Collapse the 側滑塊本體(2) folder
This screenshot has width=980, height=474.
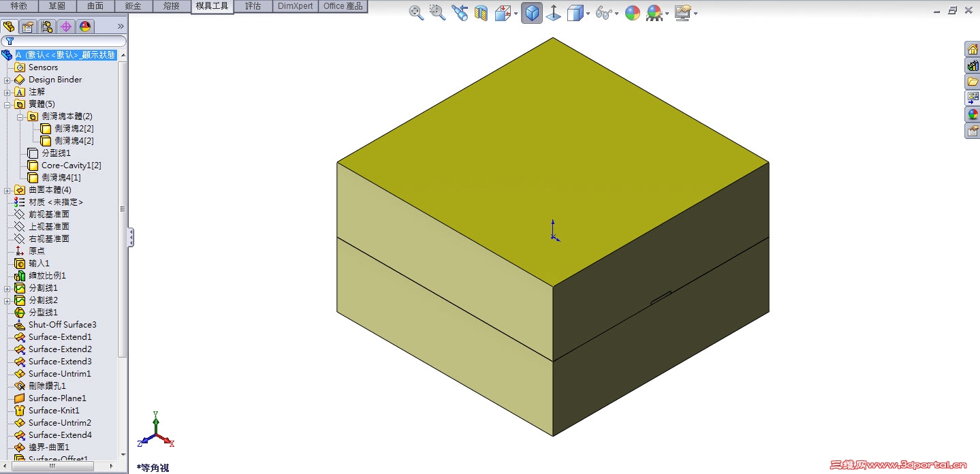click(20, 116)
